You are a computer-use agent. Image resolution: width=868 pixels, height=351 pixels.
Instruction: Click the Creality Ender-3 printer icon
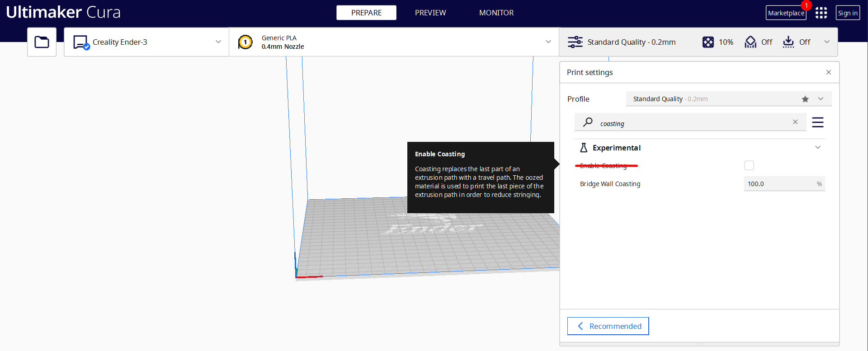[x=81, y=42]
